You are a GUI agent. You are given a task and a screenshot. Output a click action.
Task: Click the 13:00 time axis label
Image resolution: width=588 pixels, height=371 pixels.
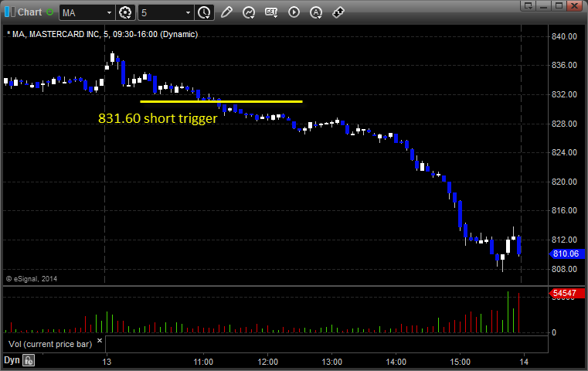click(332, 362)
